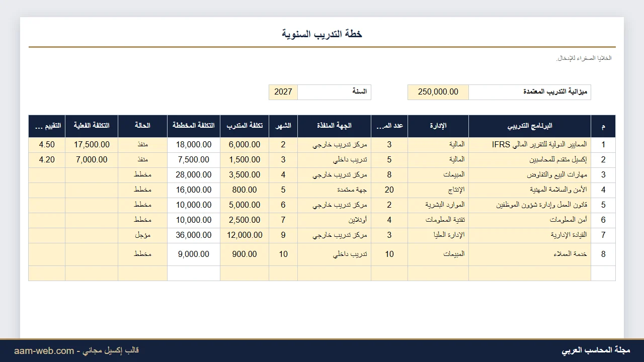Image resolution: width=644 pixels, height=362 pixels.
Task: Click the البرنامج التدريبي column header
Action: (530, 126)
